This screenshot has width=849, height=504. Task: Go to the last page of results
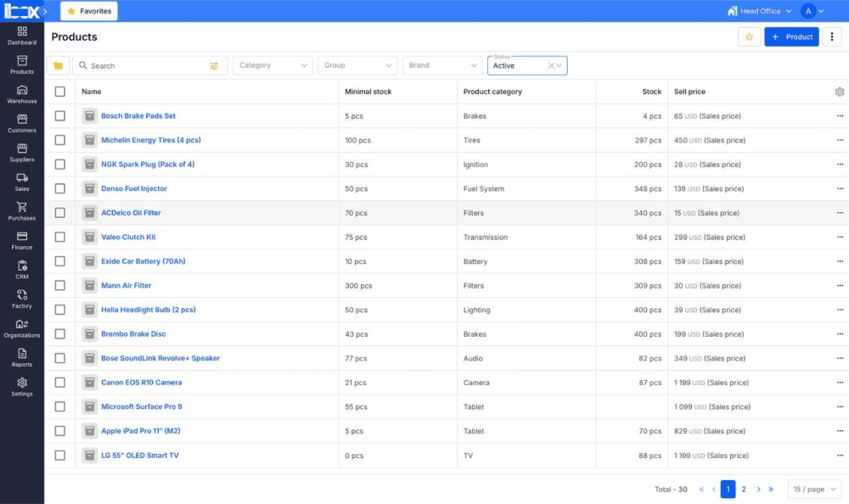click(x=771, y=489)
